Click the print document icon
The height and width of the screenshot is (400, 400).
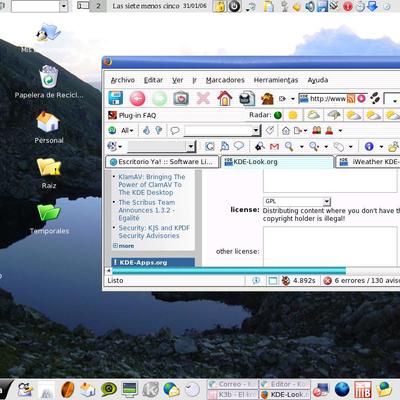point(247,99)
